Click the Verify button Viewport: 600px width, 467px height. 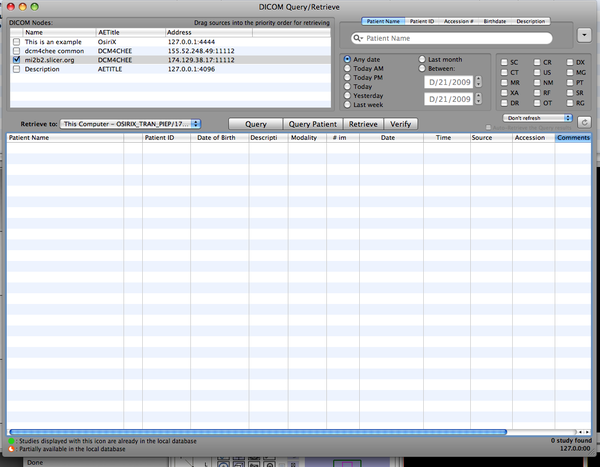tap(400, 124)
